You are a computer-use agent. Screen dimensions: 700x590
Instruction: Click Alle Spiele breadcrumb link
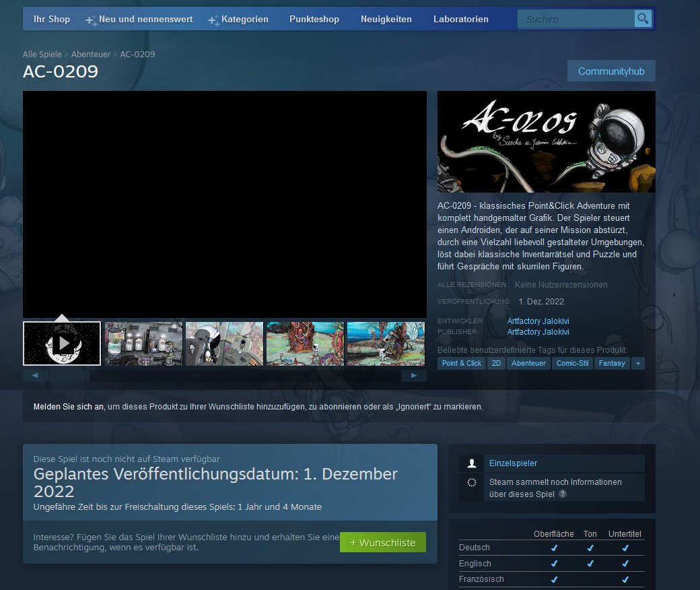point(42,54)
